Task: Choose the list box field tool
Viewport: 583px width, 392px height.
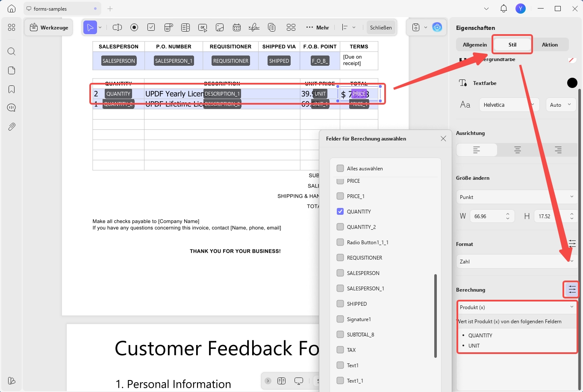Action: (185, 27)
